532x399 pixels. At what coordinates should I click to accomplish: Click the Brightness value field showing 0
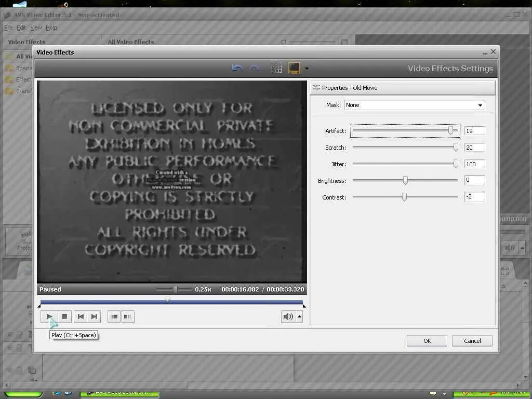474,180
